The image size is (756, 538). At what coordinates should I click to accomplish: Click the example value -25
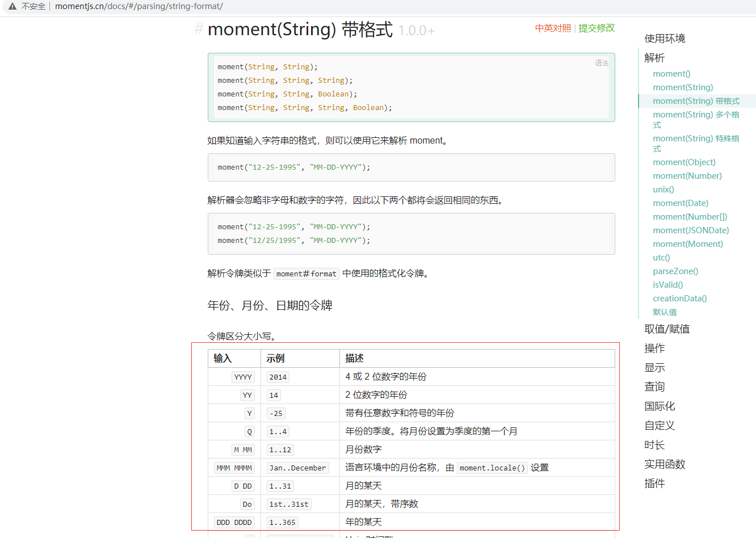pos(276,413)
